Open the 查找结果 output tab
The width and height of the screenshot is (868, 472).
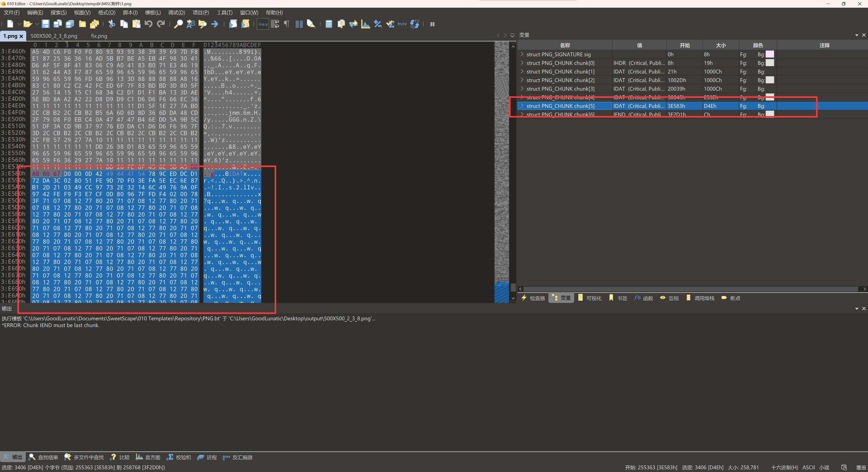[44, 457]
